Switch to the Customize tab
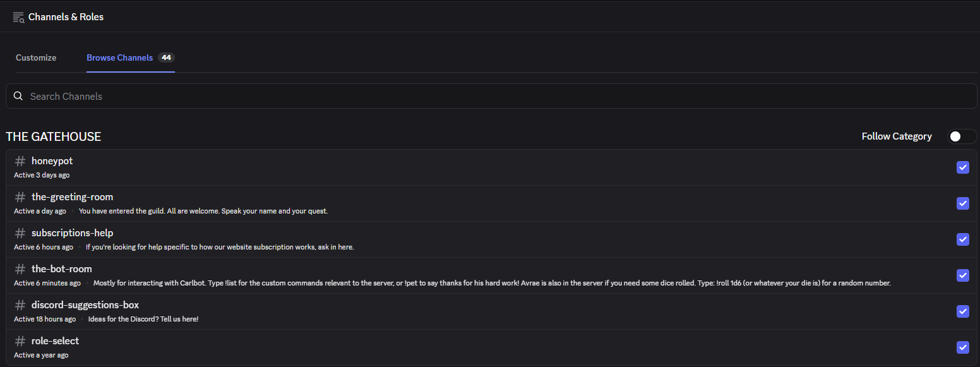This screenshot has width=980, height=367. click(36, 57)
